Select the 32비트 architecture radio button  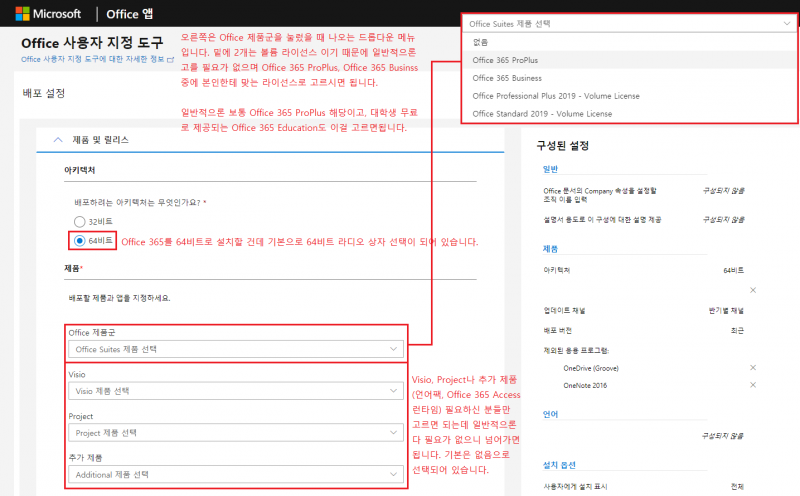coord(80,221)
